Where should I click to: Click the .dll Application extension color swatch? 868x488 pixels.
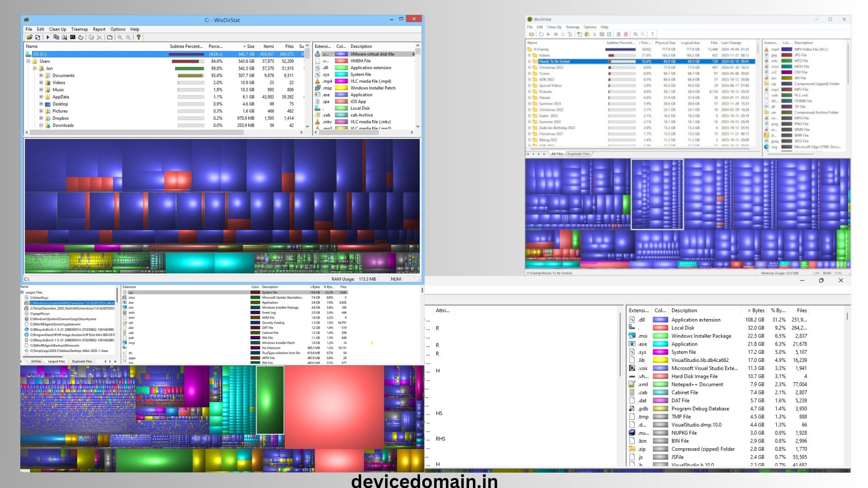pos(660,320)
